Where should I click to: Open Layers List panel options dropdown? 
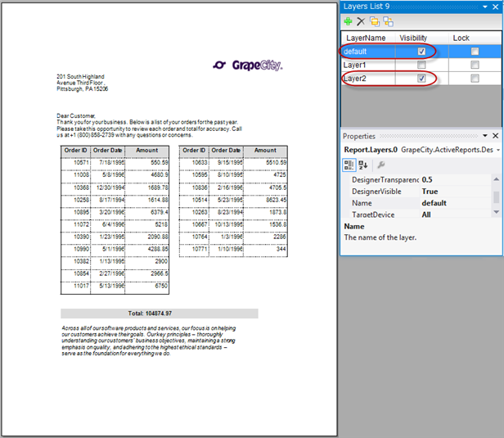pos(485,7)
